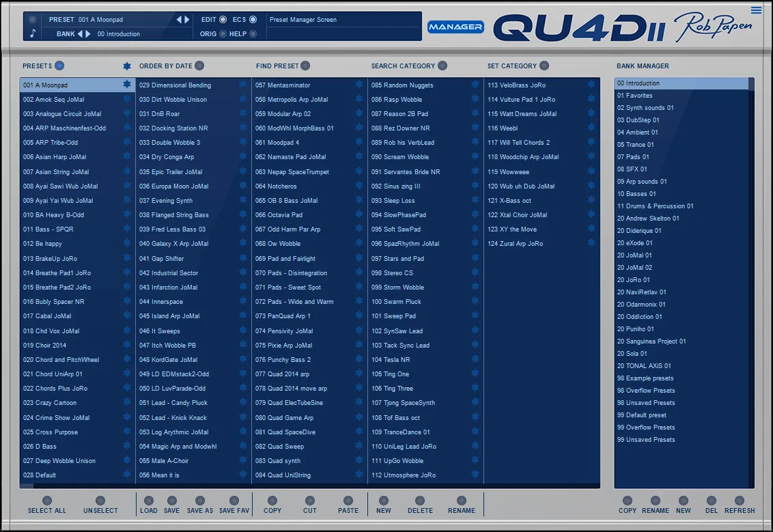Favorite star for 119 Wowweee
The image size is (773, 532).
[591, 171]
